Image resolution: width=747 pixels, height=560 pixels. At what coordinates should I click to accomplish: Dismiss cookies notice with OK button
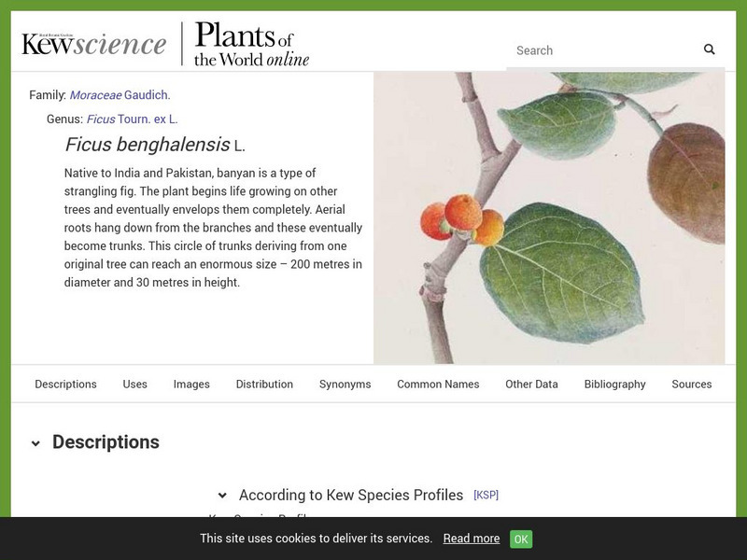coord(520,539)
